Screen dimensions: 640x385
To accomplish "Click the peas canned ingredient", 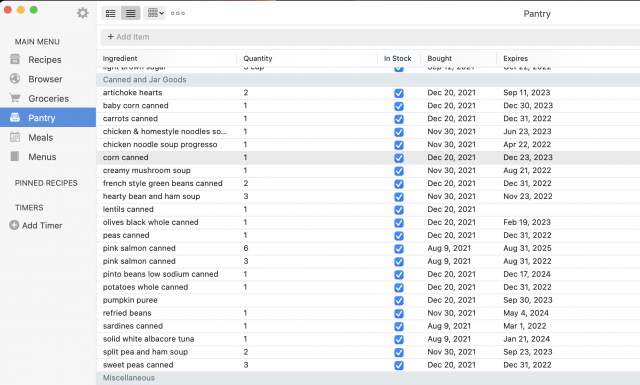I will coord(126,235).
